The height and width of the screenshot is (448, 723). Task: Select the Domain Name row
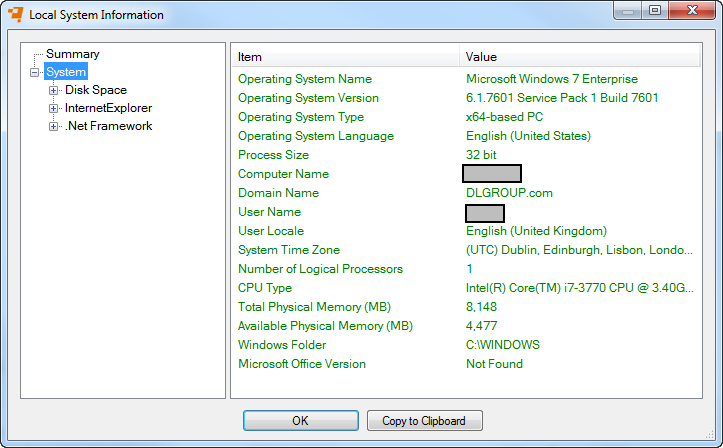pos(278,193)
